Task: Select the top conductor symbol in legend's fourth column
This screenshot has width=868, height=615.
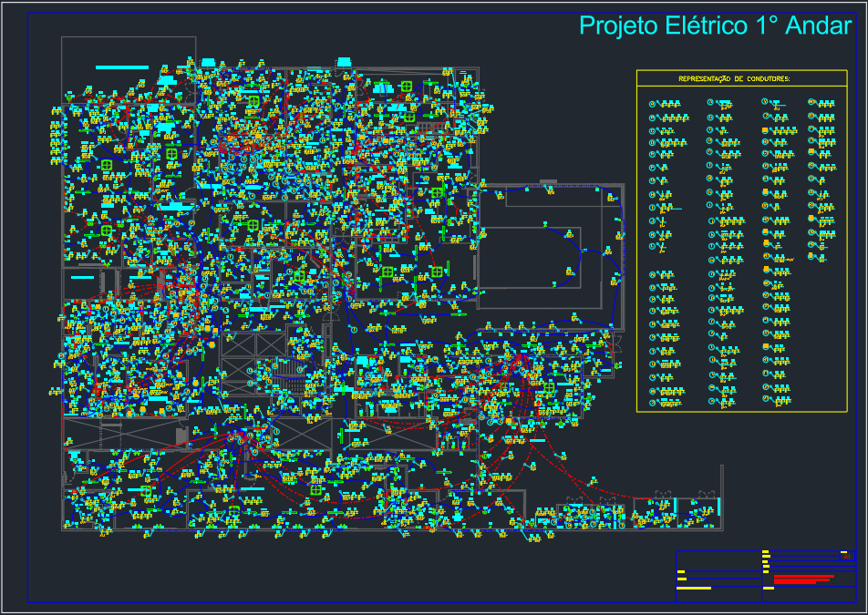Action: pos(812,104)
